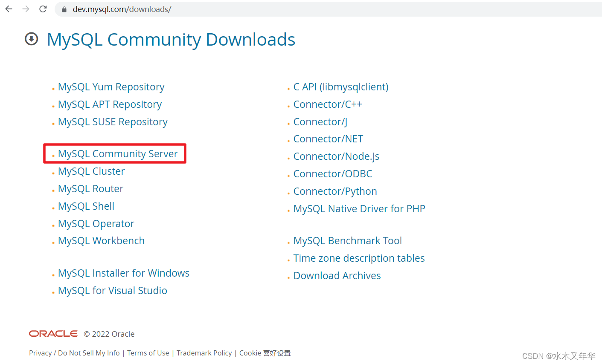Open MySQL Router link
The image size is (602, 364).
click(90, 189)
